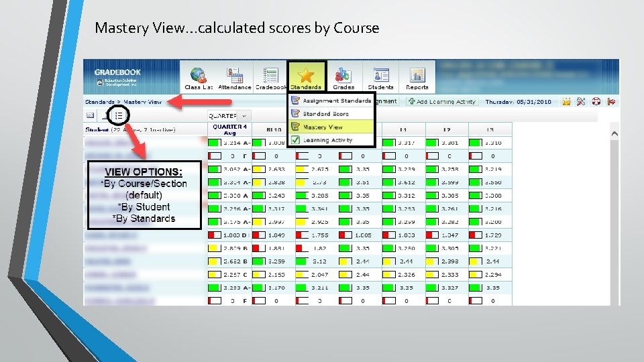Click red mastery bar beside 1.000 D

tap(215, 235)
